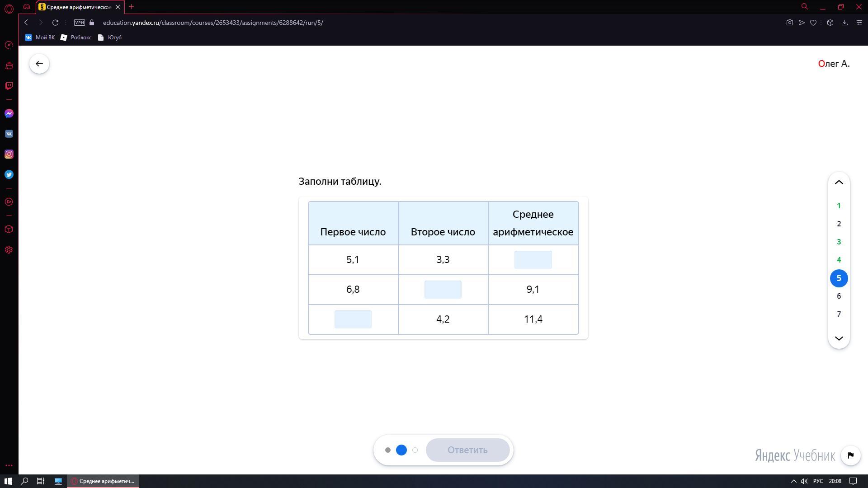Click the empty average field for 5,1 and 3,3
868x488 pixels.
tap(533, 260)
